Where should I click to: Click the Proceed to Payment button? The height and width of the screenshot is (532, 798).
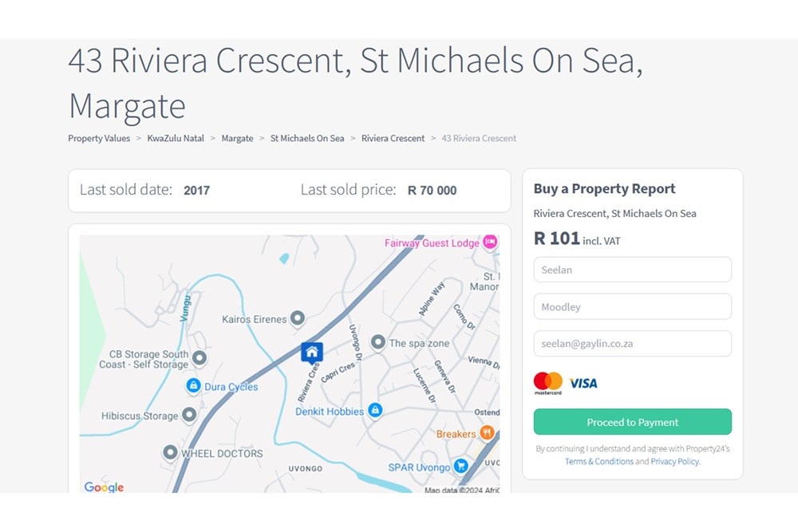pyautogui.click(x=632, y=422)
